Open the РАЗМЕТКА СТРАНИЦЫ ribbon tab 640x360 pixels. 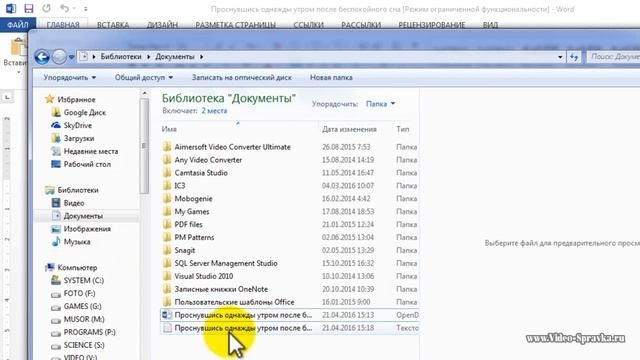[x=236, y=25]
